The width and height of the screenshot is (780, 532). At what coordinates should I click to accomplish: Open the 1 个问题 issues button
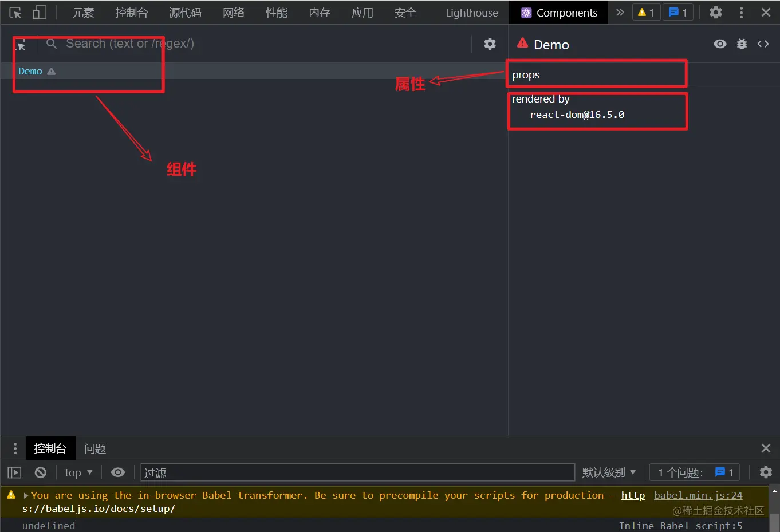coord(695,472)
